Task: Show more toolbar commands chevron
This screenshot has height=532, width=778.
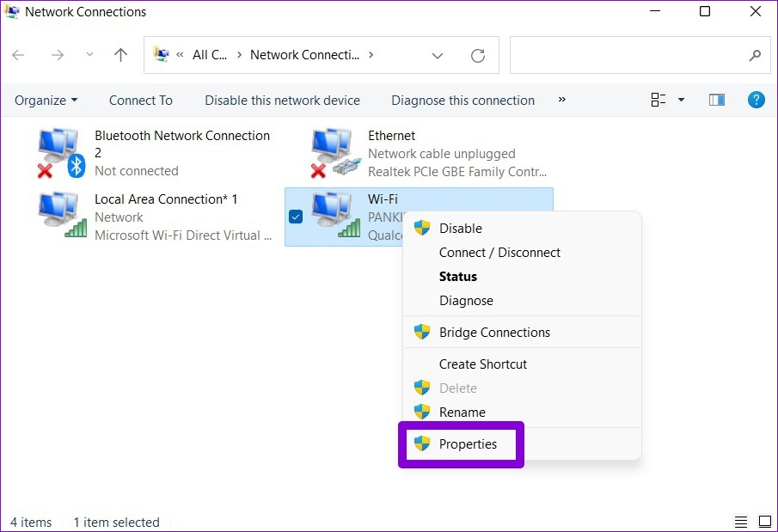Action: pos(561,100)
